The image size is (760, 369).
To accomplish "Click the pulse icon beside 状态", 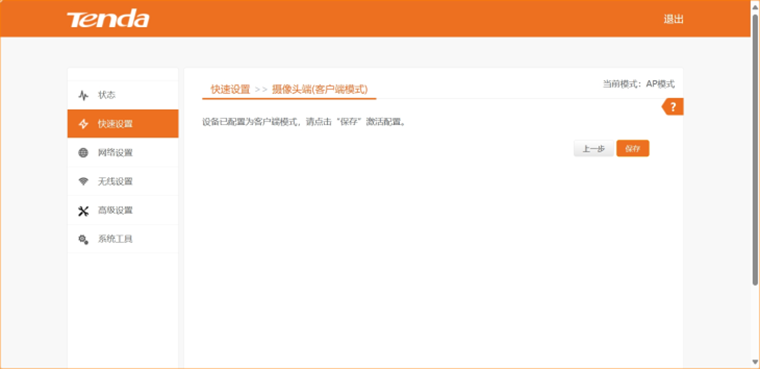I will [x=83, y=95].
